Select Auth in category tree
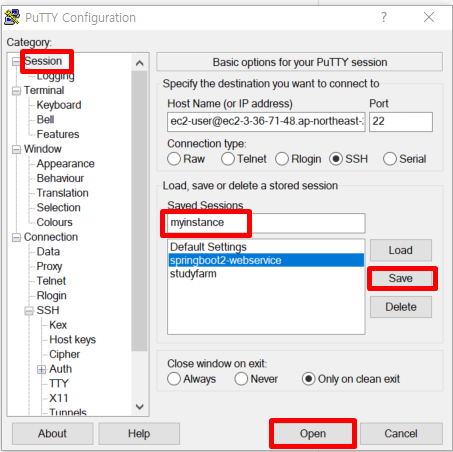This screenshot has width=453, height=452. (61, 369)
